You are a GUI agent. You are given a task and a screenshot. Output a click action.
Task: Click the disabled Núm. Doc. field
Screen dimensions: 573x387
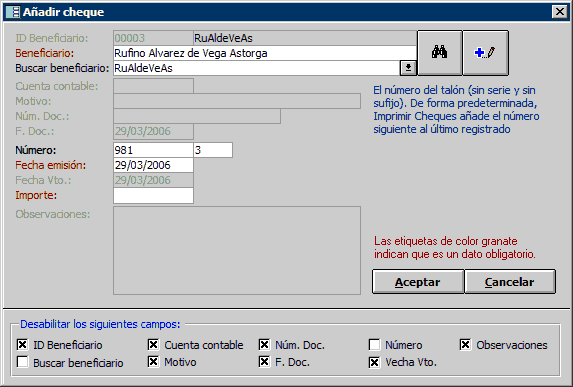point(197,116)
